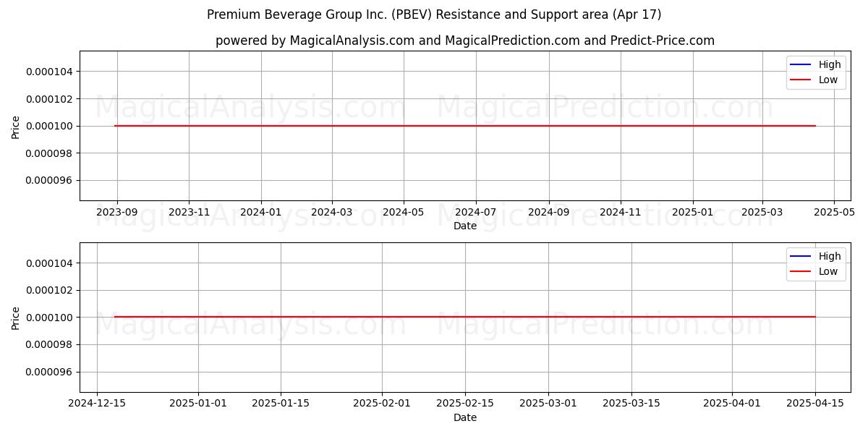Click the 2024-07 date tick label
Image resolution: width=868 pixels, height=434 pixels.
pos(475,213)
